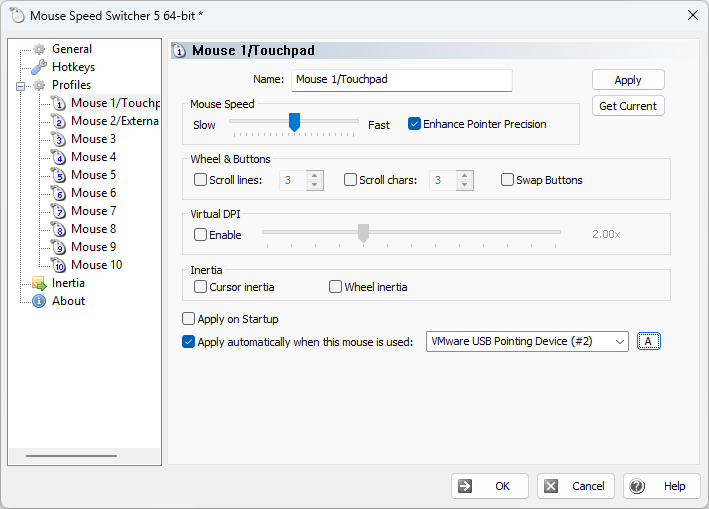The height and width of the screenshot is (509, 709).
Task: Open the Hotkeys settings page
Action: (73, 67)
